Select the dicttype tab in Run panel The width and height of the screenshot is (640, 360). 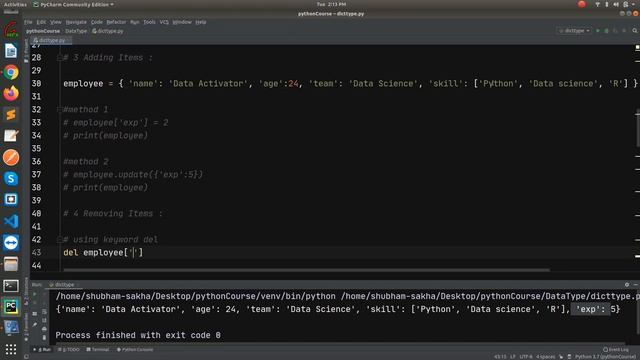pos(64,284)
